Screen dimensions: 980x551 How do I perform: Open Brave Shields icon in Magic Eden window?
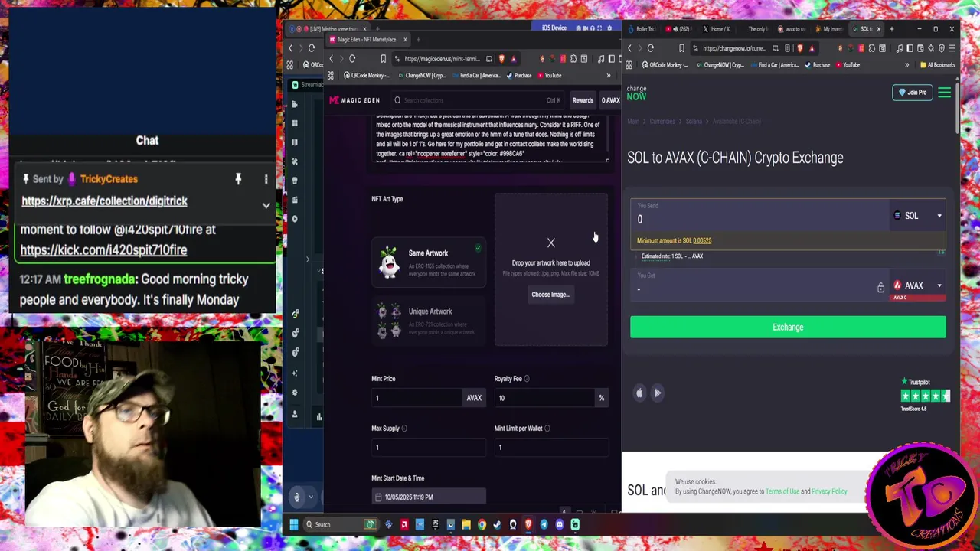point(501,59)
